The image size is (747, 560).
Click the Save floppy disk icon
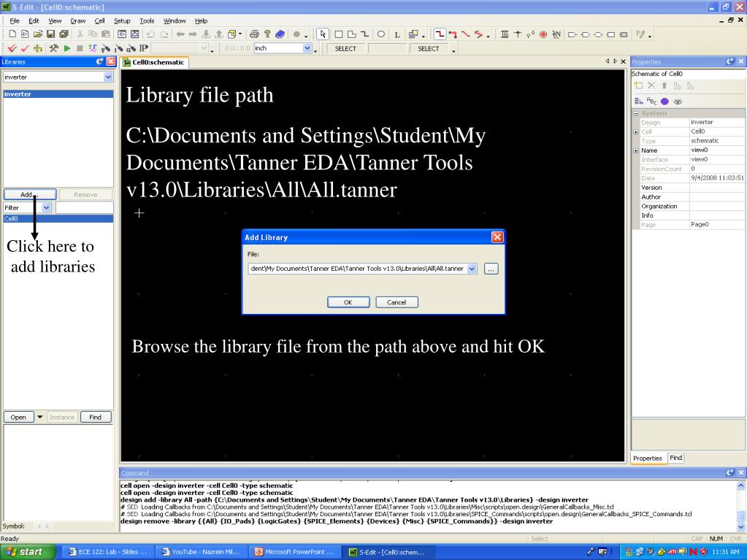(x=50, y=34)
